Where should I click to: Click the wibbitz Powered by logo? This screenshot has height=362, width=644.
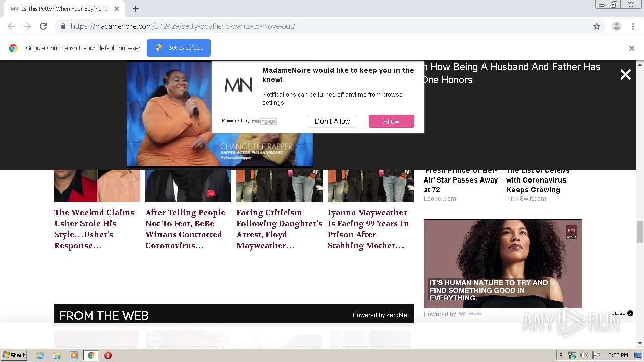(x=470, y=314)
